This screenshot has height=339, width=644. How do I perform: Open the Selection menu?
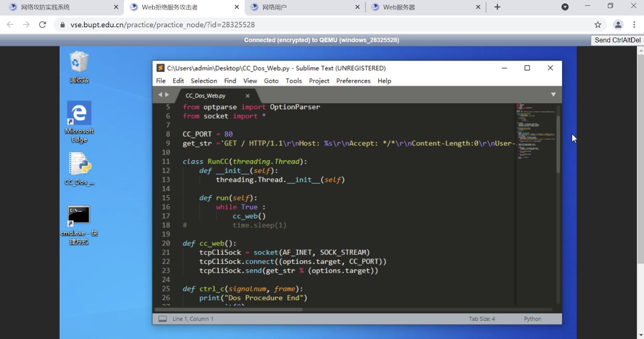point(204,81)
